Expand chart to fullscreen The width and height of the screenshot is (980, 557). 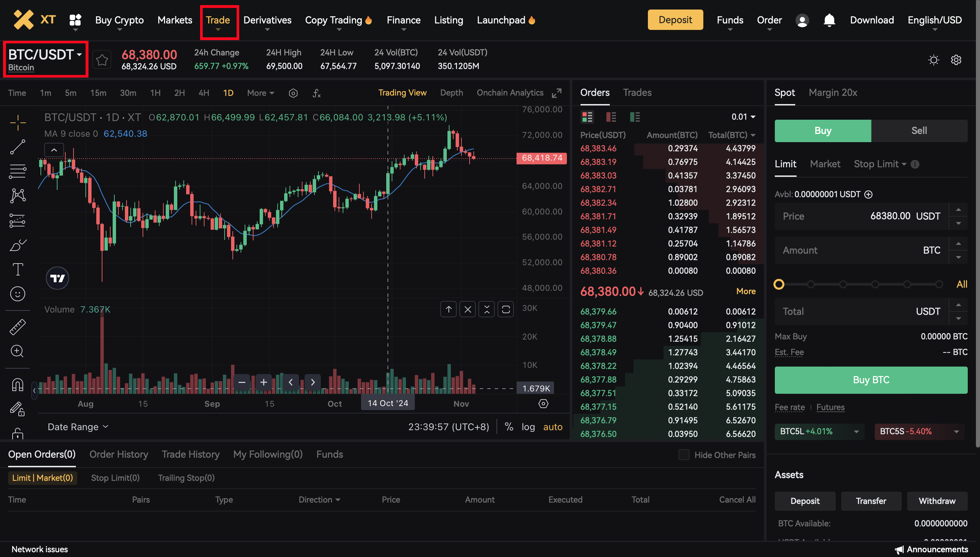click(x=557, y=93)
